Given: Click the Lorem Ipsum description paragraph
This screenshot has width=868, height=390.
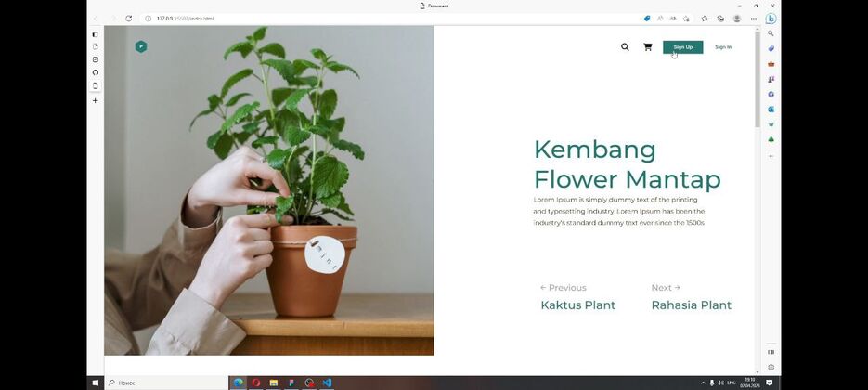Looking at the screenshot, I should 619,211.
